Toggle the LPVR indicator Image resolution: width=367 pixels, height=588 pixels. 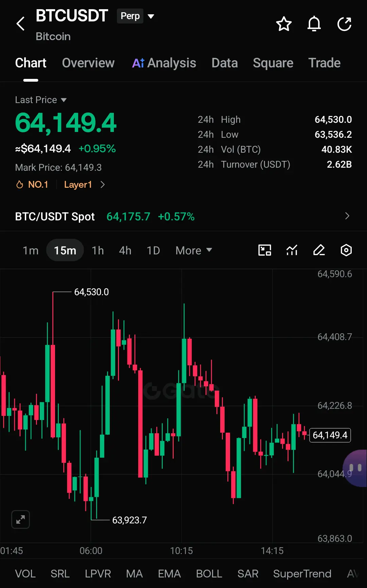[98, 574]
